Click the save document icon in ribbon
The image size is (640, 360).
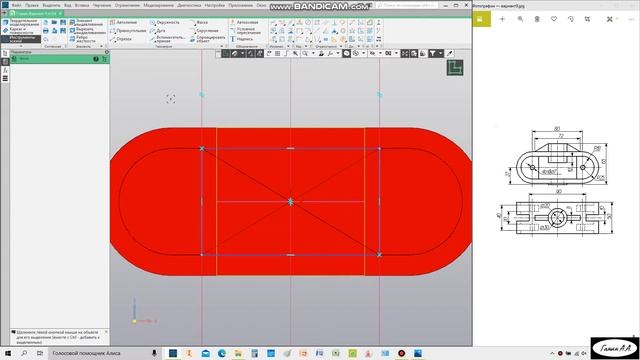pyautogui.click(x=63, y=22)
